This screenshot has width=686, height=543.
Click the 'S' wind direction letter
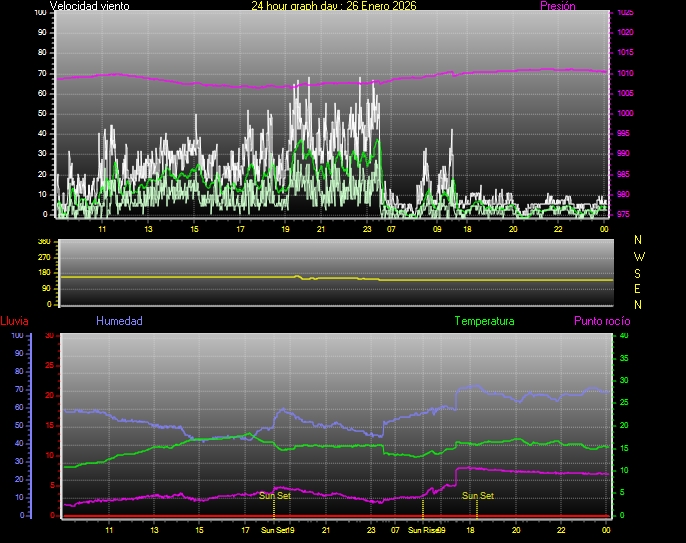(x=639, y=272)
